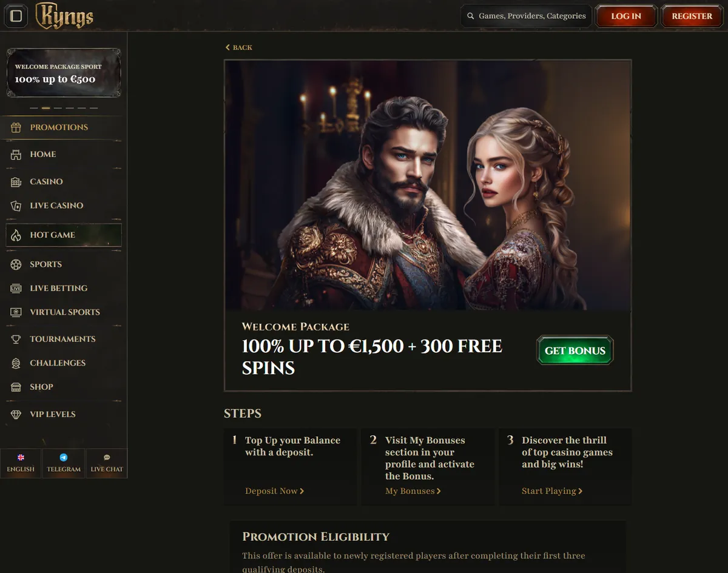The image size is (728, 573).
Task: Click the king and queen promo image
Action: [428, 186]
